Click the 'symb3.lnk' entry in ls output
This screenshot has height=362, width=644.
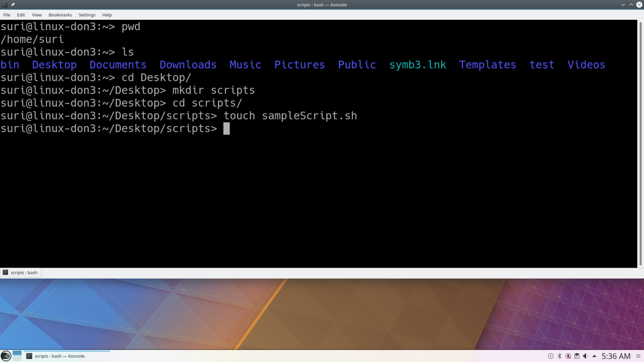pos(418,65)
